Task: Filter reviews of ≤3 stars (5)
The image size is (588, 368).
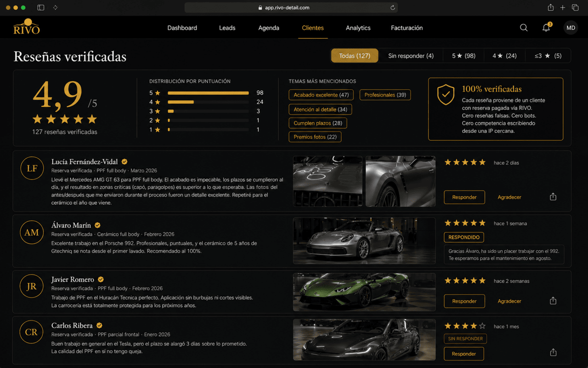Action: (x=548, y=56)
